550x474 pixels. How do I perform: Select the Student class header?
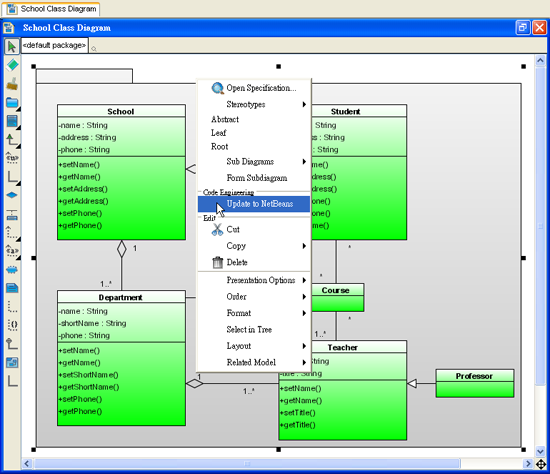tap(358, 111)
